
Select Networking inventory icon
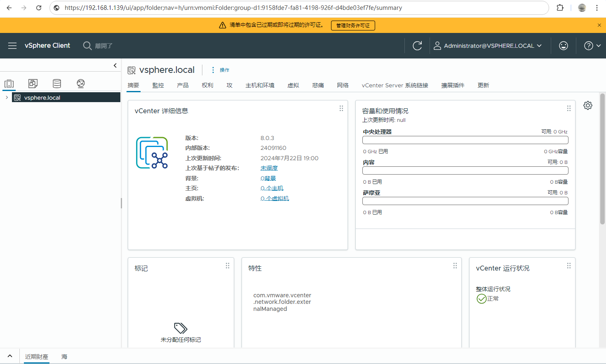pyautogui.click(x=81, y=84)
